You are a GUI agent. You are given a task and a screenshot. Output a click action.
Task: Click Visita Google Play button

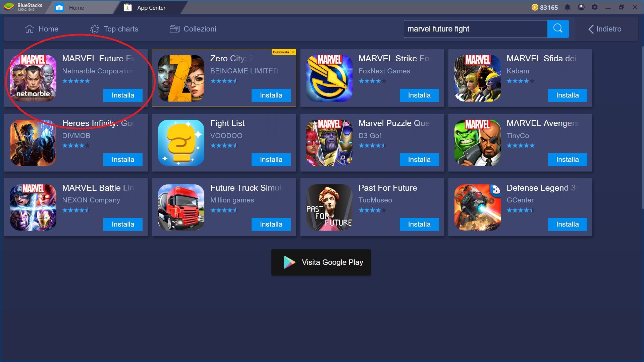pyautogui.click(x=322, y=262)
